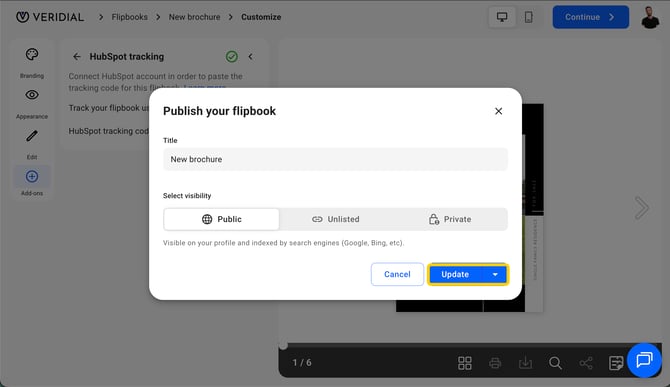670x387 pixels.
Task: Select Private visibility
Action: click(x=450, y=219)
